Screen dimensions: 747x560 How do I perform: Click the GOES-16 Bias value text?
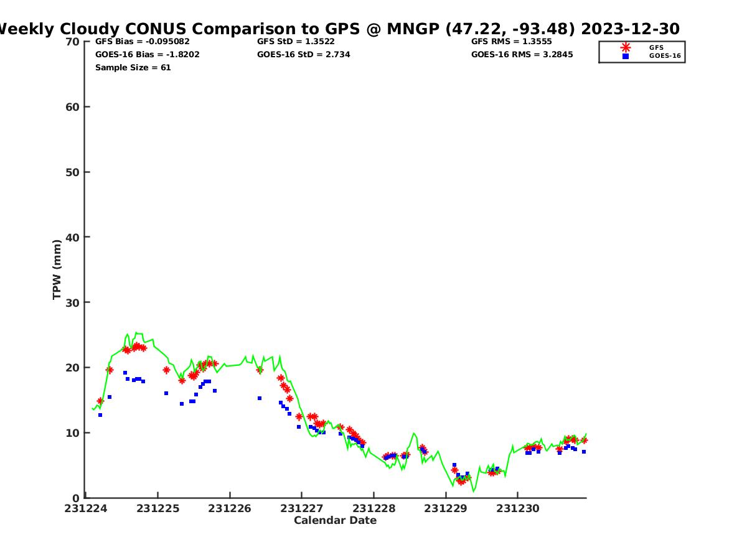(x=147, y=54)
